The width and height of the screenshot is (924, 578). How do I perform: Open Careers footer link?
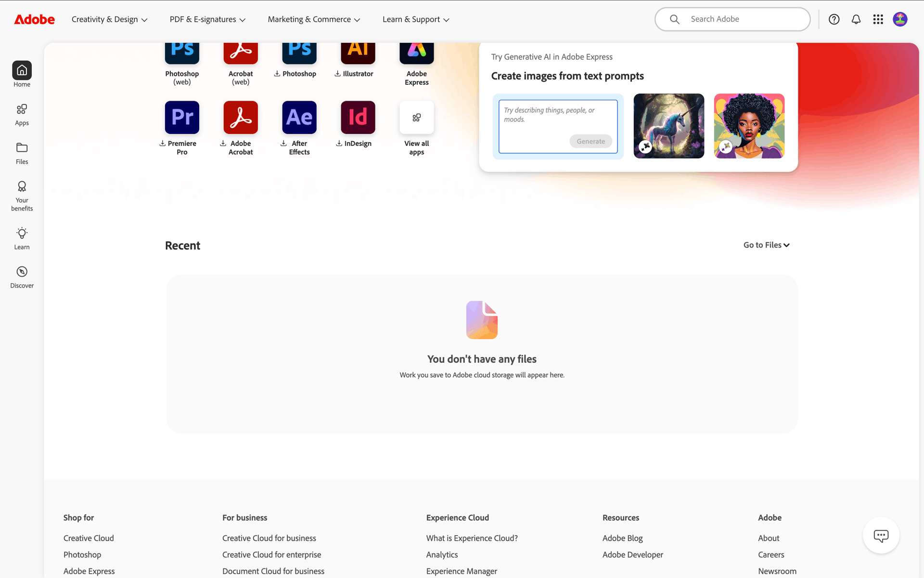coord(771,554)
